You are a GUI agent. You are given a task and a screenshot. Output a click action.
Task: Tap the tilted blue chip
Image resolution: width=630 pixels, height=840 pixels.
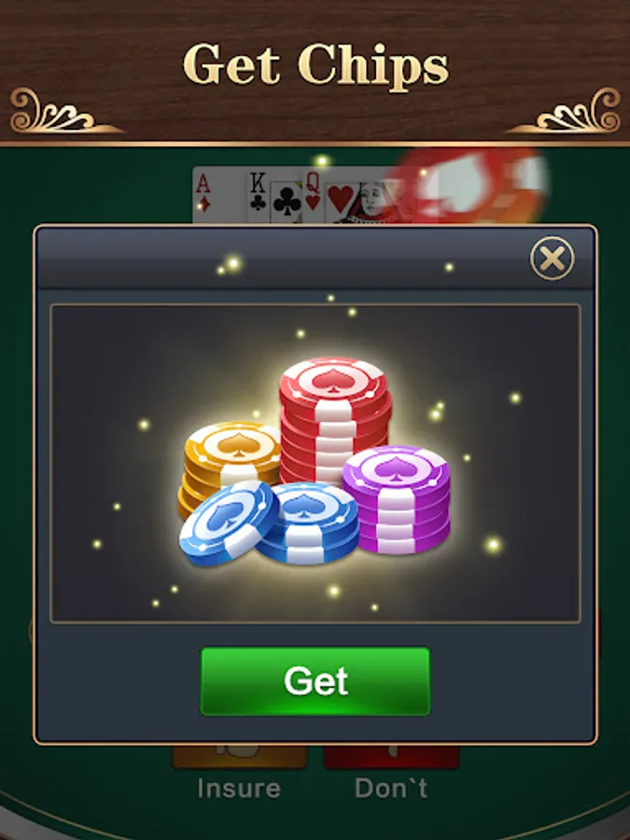(229, 524)
